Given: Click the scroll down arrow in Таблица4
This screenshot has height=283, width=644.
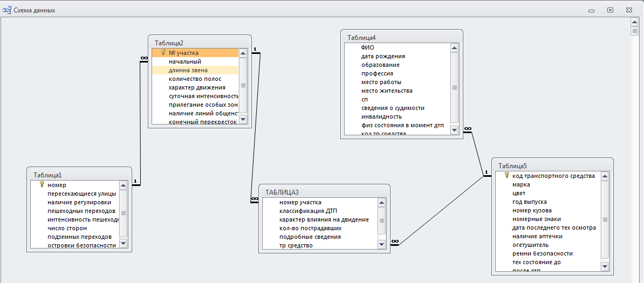Looking at the screenshot, I should (x=454, y=130).
